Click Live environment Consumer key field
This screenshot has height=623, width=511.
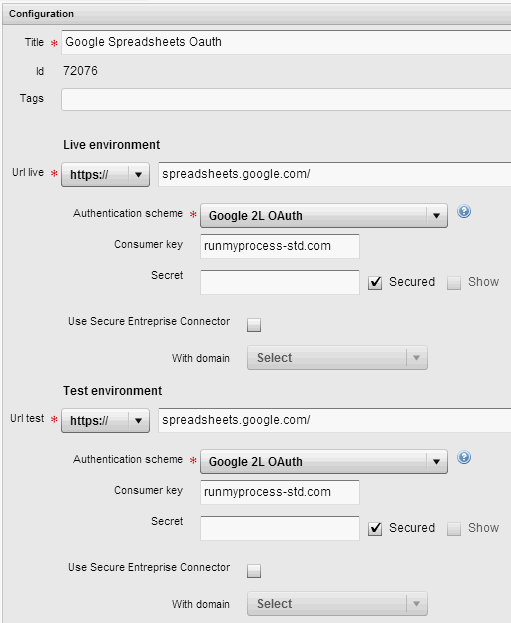click(x=280, y=246)
